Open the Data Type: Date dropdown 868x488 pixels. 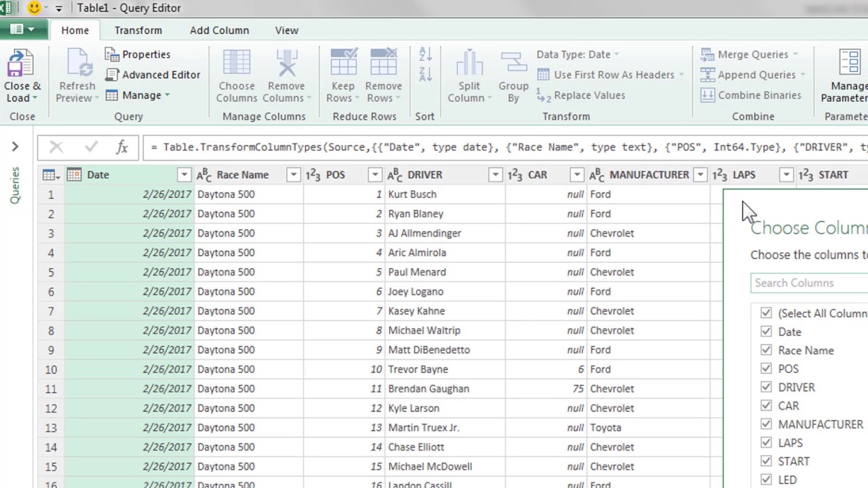click(x=578, y=54)
